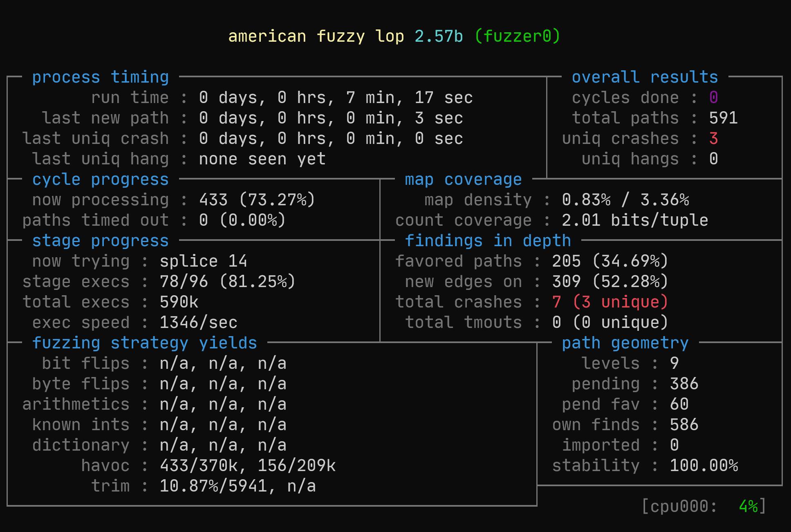Viewport: 791px width, 532px height.
Task: Click the version number 2.57b
Action: (x=439, y=36)
